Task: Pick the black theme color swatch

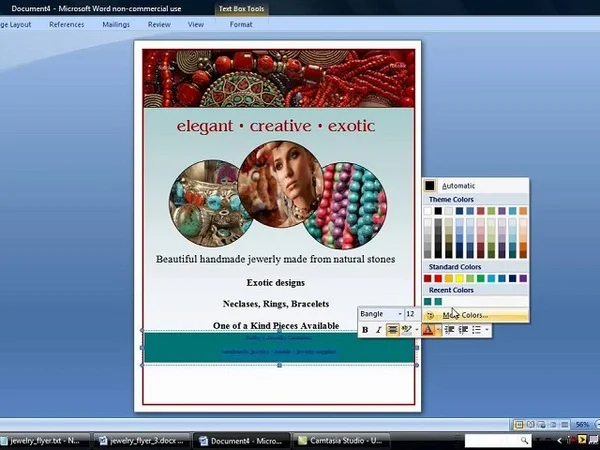Action: click(x=438, y=211)
